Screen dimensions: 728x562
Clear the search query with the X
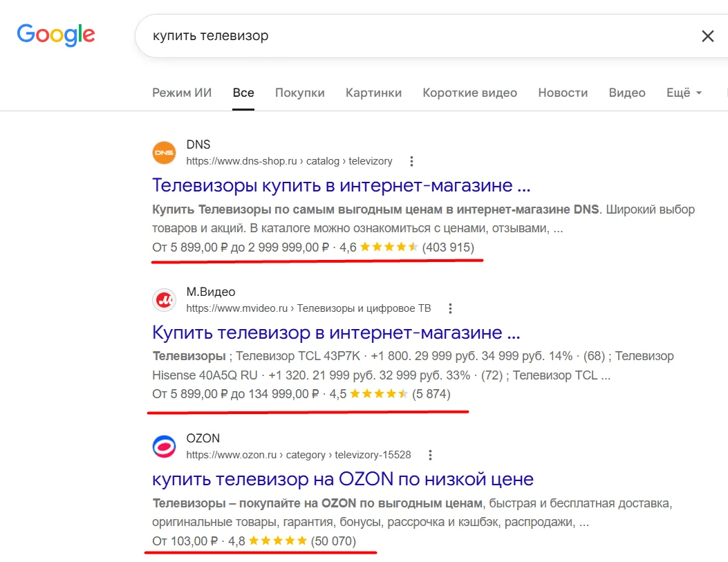point(707,36)
